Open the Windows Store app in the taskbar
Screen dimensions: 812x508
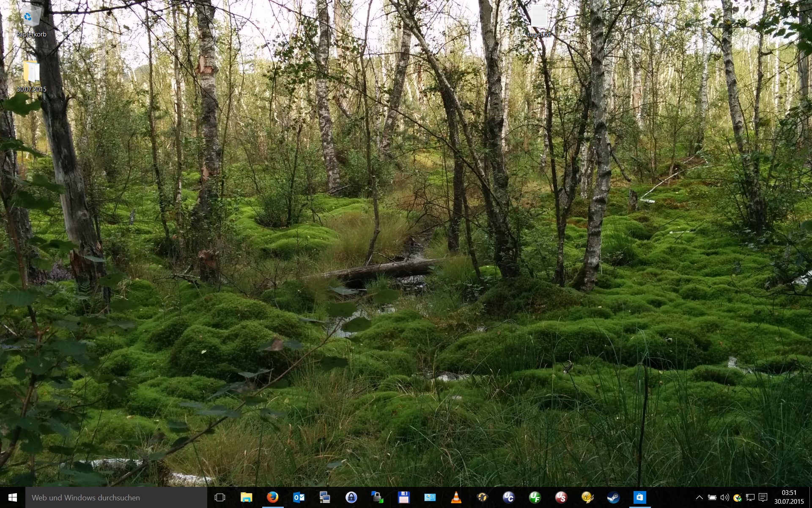point(639,497)
